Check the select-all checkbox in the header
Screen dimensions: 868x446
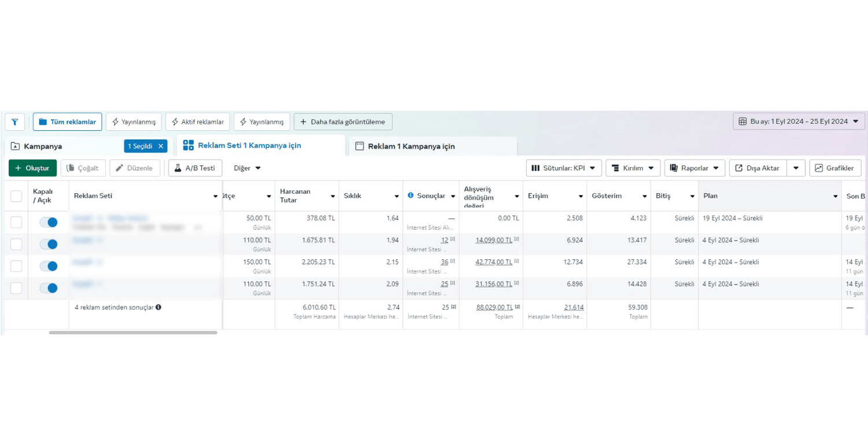(16, 196)
